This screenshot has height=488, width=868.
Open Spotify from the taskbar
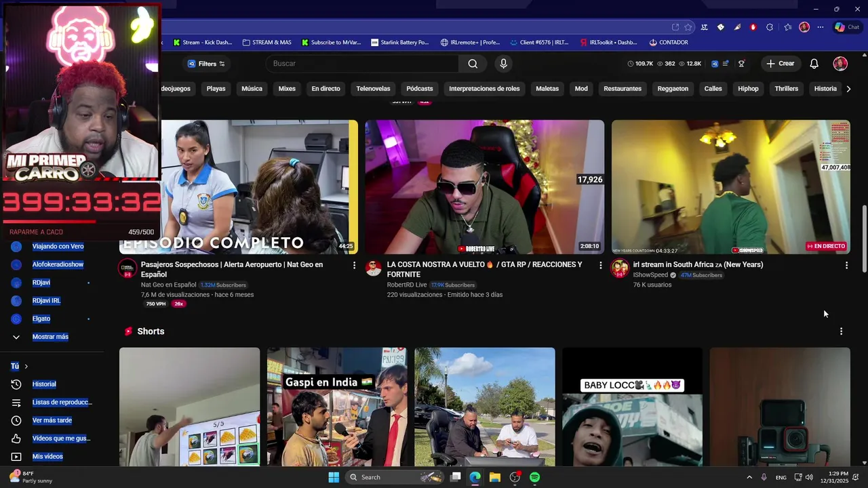534,477
